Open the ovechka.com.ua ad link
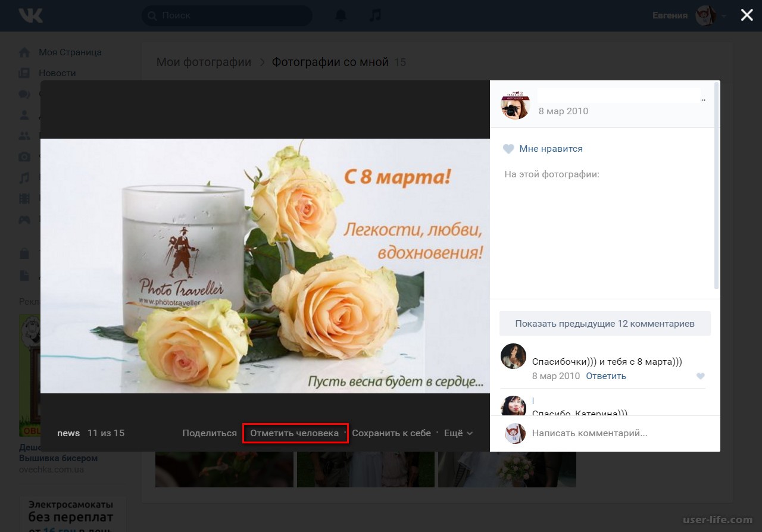 tap(51, 470)
